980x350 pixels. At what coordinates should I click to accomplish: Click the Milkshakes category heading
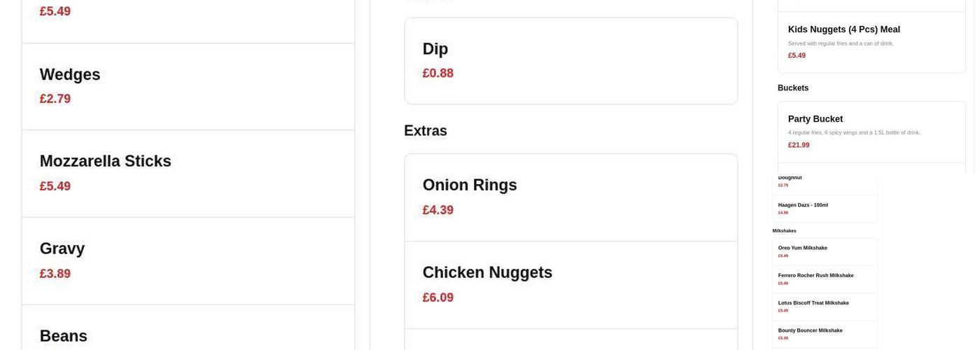784,231
